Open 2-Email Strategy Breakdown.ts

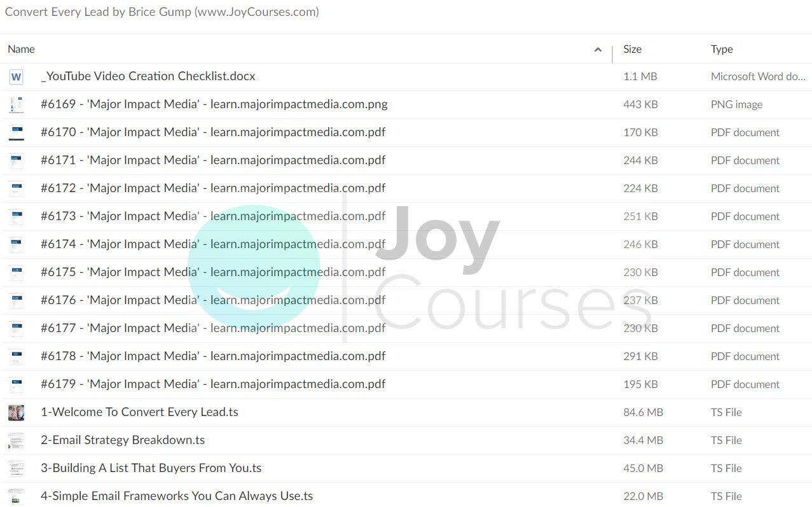[x=123, y=440]
